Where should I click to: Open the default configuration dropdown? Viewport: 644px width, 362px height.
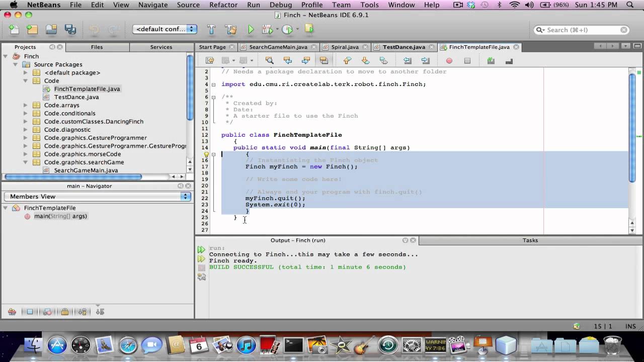(165, 29)
